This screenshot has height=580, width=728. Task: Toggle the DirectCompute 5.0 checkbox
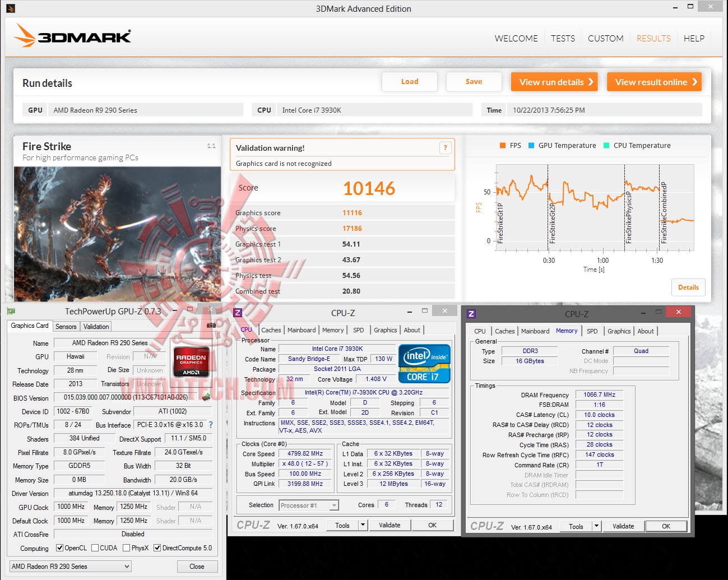click(157, 548)
